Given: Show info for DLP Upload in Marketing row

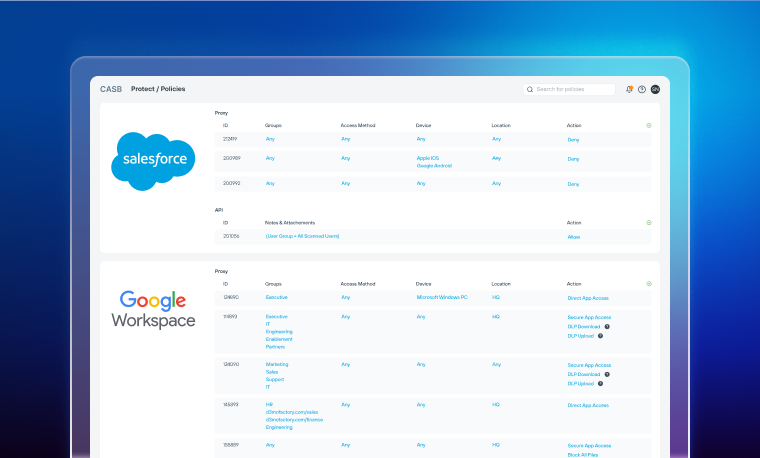Looking at the screenshot, I should [x=600, y=383].
